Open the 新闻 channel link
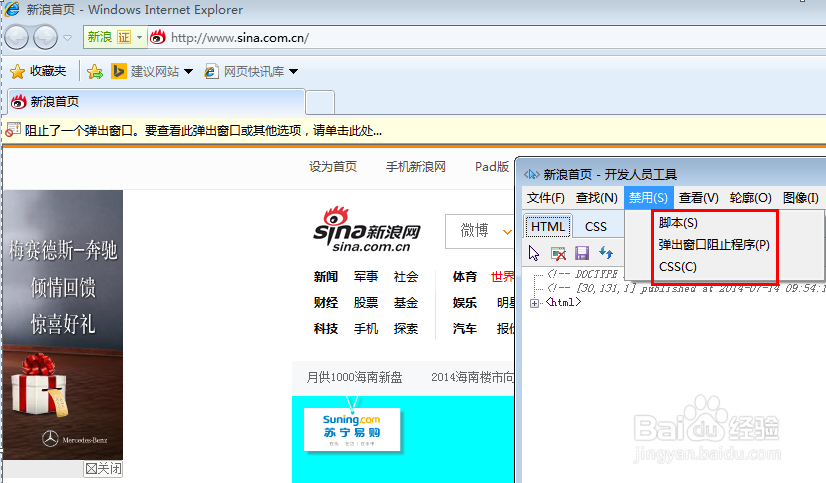 point(326,277)
